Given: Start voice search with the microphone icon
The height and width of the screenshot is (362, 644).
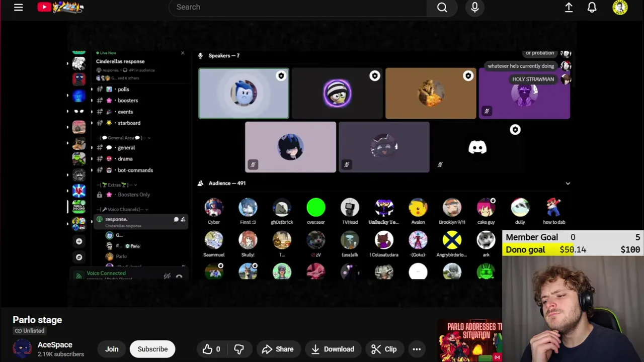Looking at the screenshot, I should (474, 7).
